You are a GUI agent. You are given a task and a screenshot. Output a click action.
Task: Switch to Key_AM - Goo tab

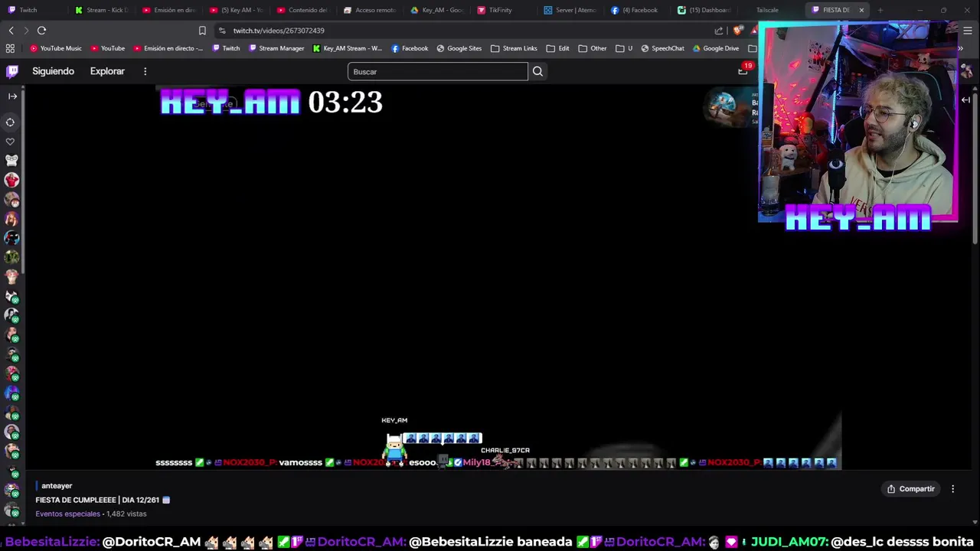[438, 10]
